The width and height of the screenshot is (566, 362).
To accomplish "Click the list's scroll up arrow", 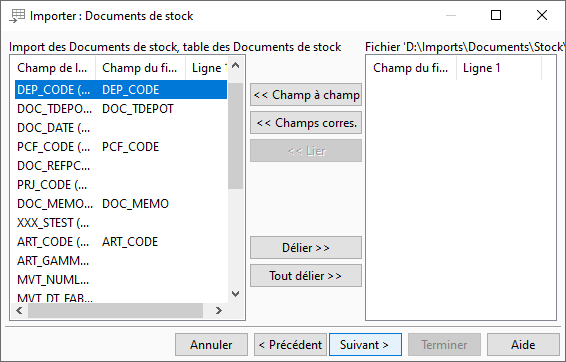I will click(x=236, y=66).
